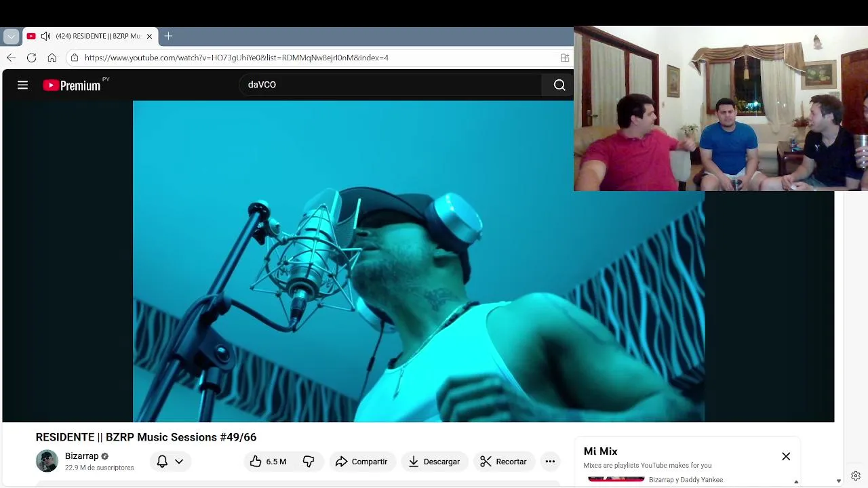Viewport: 868px width, 488px height.
Task: Close the RESIDENTE YouTube tab
Action: [x=149, y=36]
